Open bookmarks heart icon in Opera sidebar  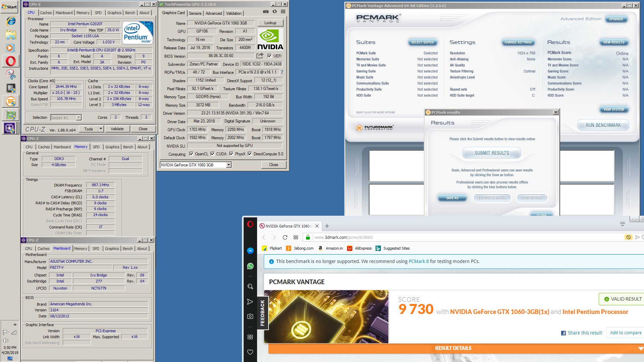[250, 352]
